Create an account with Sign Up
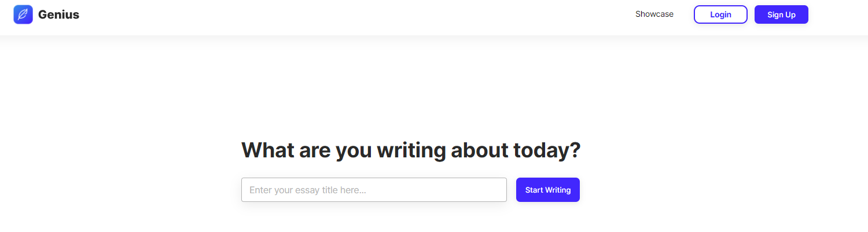The height and width of the screenshot is (232, 868). click(781, 14)
